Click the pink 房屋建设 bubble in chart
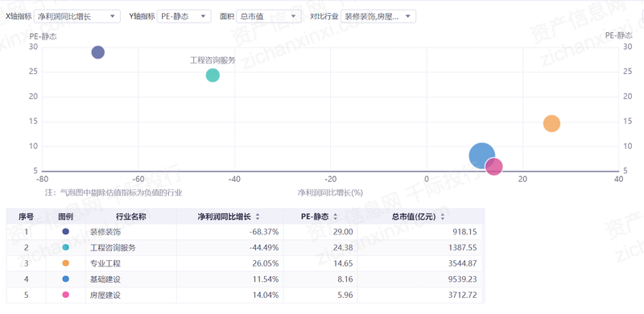 pyautogui.click(x=493, y=167)
